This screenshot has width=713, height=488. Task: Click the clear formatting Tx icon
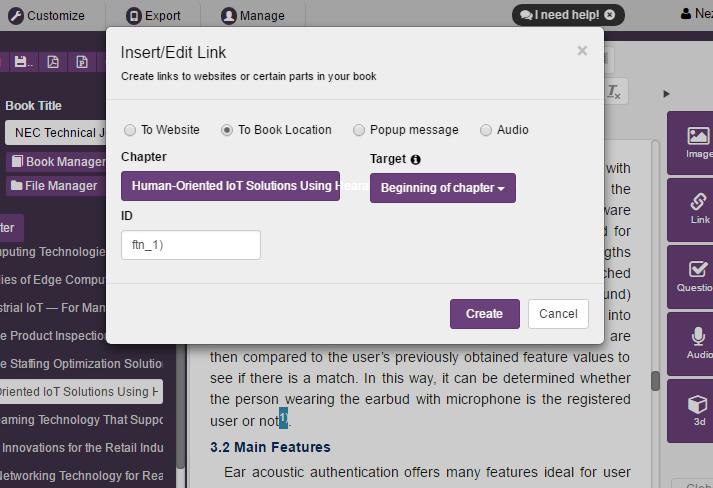coord(613,91)
